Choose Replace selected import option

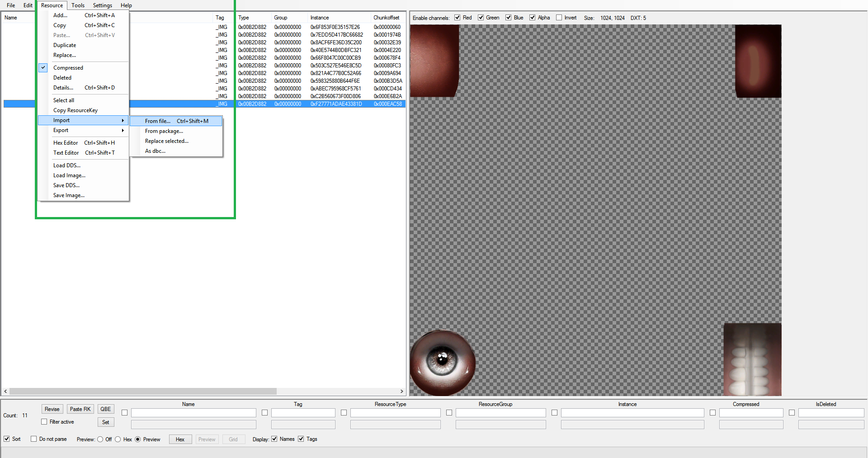pos(176,141)
